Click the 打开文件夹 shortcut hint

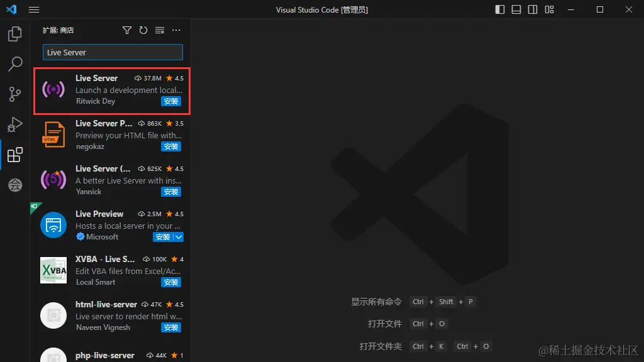point(380,346)
